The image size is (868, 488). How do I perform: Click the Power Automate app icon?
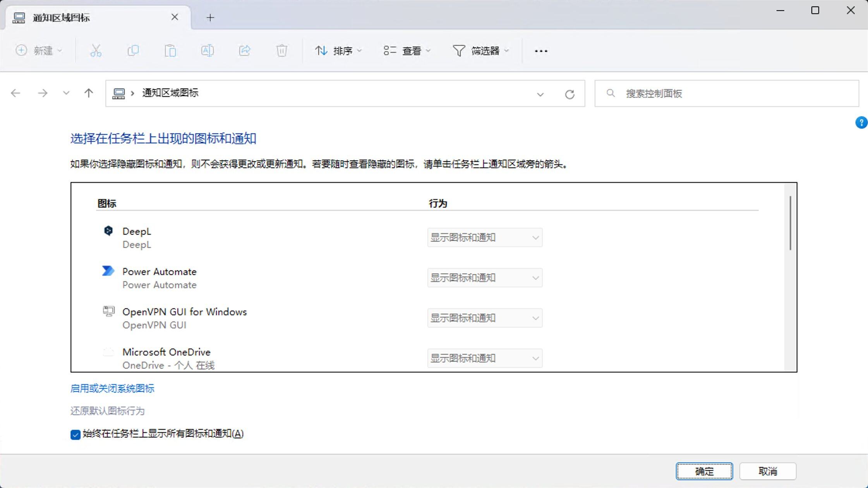point(108,271)
